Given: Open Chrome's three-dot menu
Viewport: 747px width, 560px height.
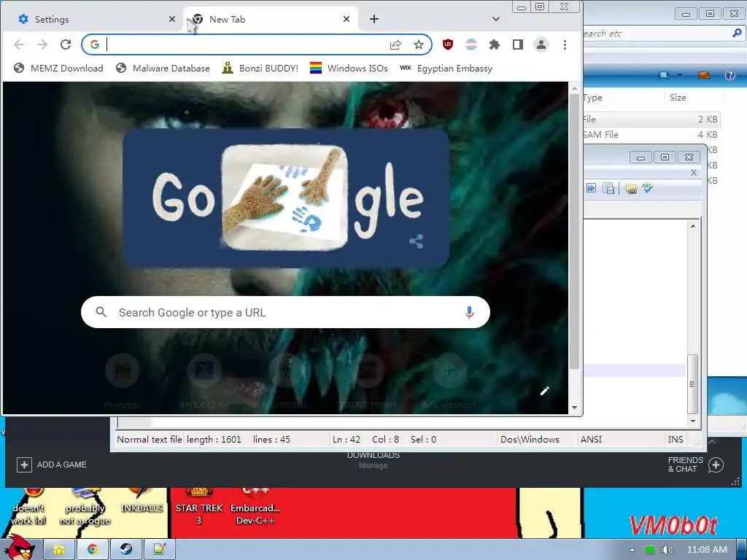Looking at the screenshot, I should click(565, 44).
